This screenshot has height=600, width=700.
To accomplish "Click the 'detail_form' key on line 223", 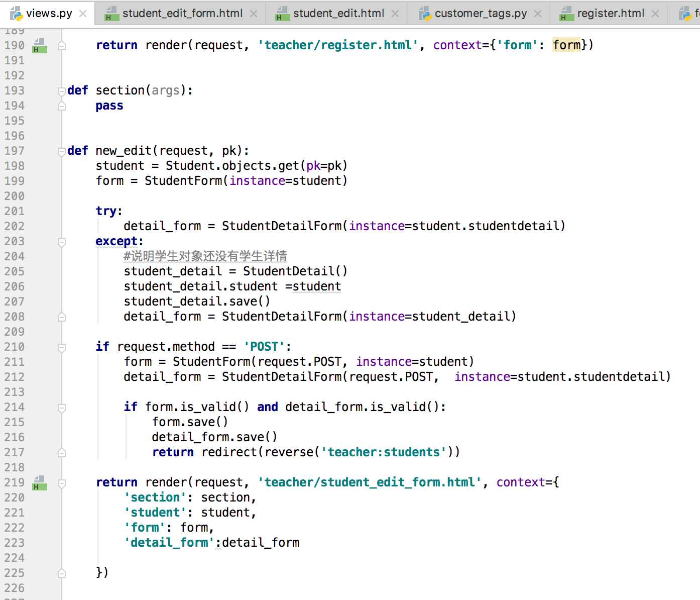I will [169, 543].
